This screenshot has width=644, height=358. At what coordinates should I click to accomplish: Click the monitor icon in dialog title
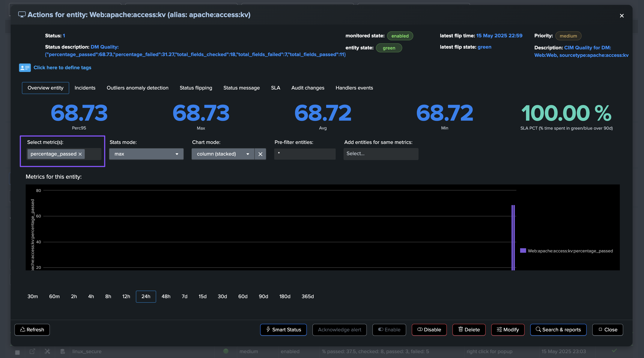22,14
